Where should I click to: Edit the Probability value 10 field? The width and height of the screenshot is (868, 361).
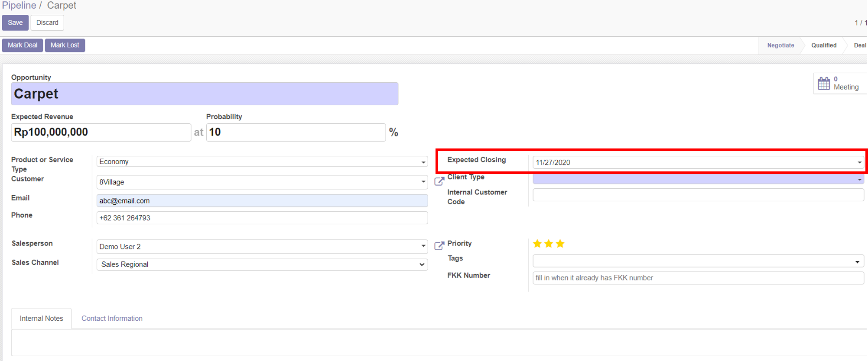(296, 132)
